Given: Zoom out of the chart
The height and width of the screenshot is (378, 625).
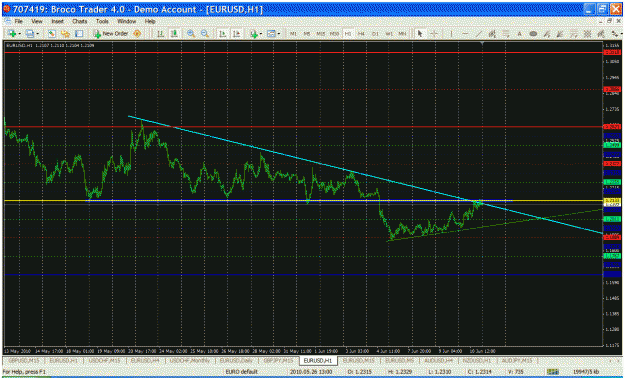Looking at the screenshot, I should (204, 34).
